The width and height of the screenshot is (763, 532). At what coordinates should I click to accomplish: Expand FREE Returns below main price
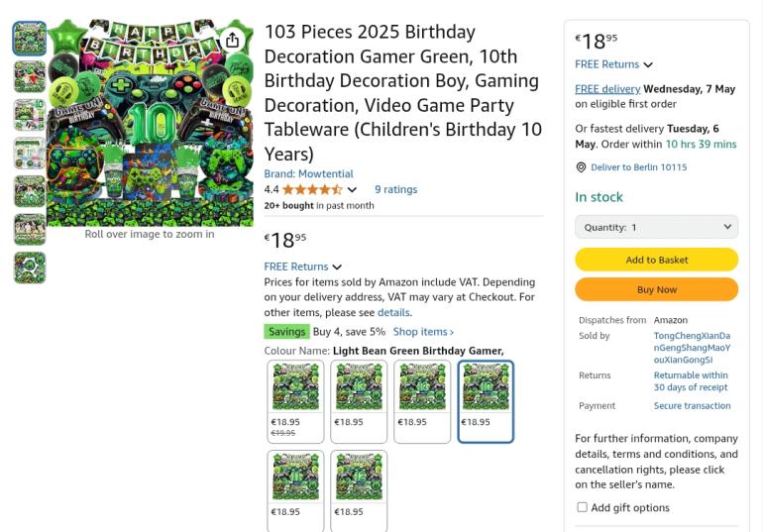tap(337, 266)
